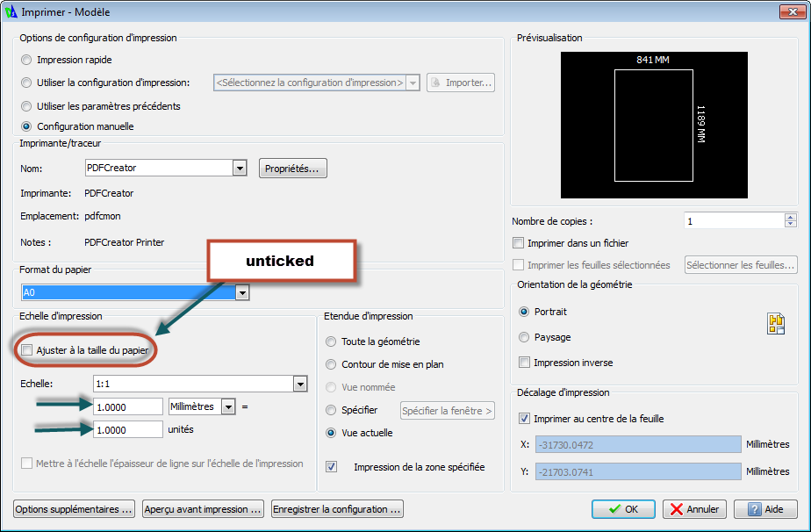
Task: Click the 'PDFCreator Printer' notes text
Action: click(124, 242)
